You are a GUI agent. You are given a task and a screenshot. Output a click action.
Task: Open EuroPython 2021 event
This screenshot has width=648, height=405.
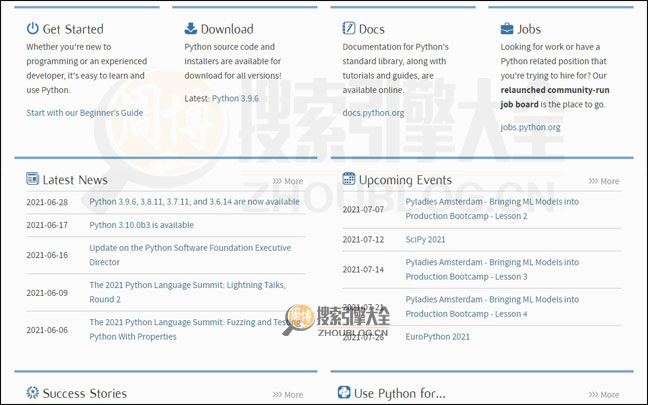437,336
